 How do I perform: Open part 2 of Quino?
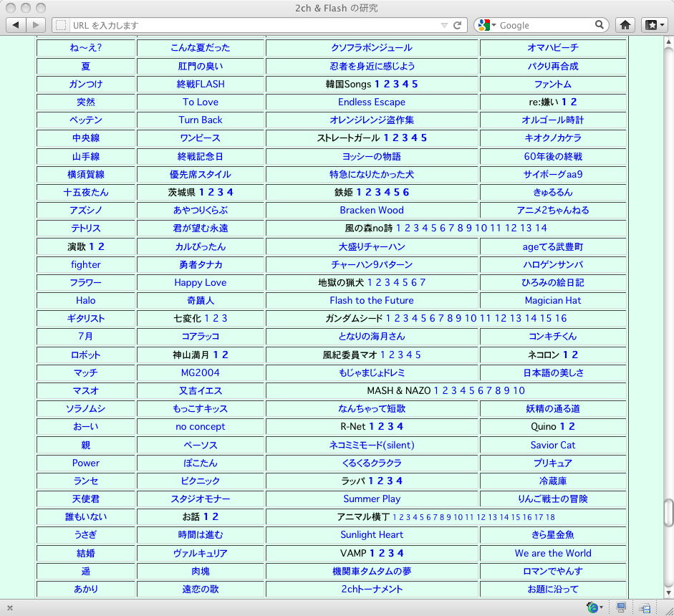click(572, 426)
